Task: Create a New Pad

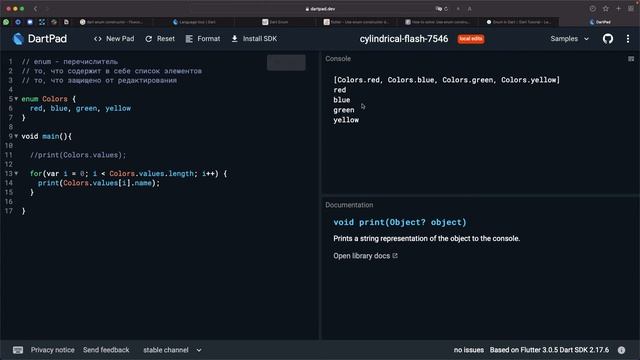Action: pos(114,39)
